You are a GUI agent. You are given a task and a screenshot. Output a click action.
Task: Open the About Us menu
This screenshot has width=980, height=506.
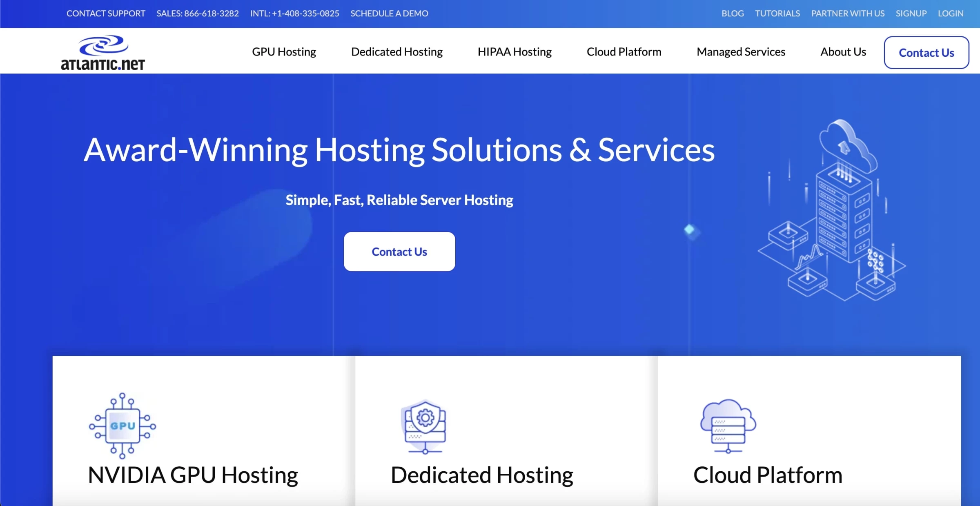843,52
